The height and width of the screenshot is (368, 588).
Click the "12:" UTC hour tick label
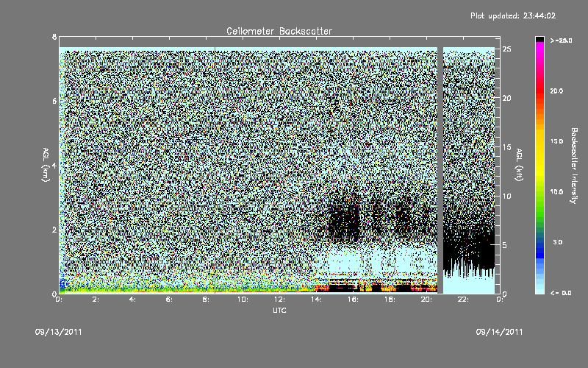click(279, 300)
